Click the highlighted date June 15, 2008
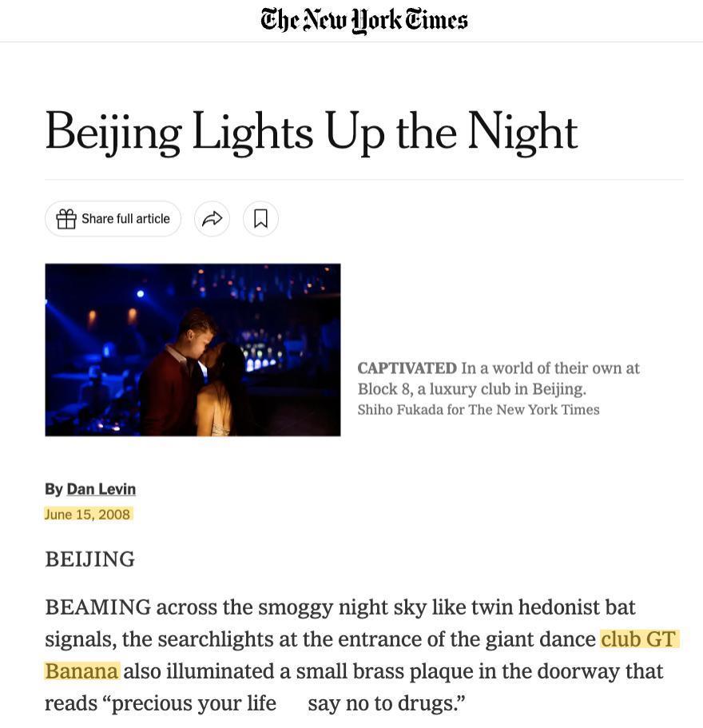 pyautogui.click(x=87, y=514)
